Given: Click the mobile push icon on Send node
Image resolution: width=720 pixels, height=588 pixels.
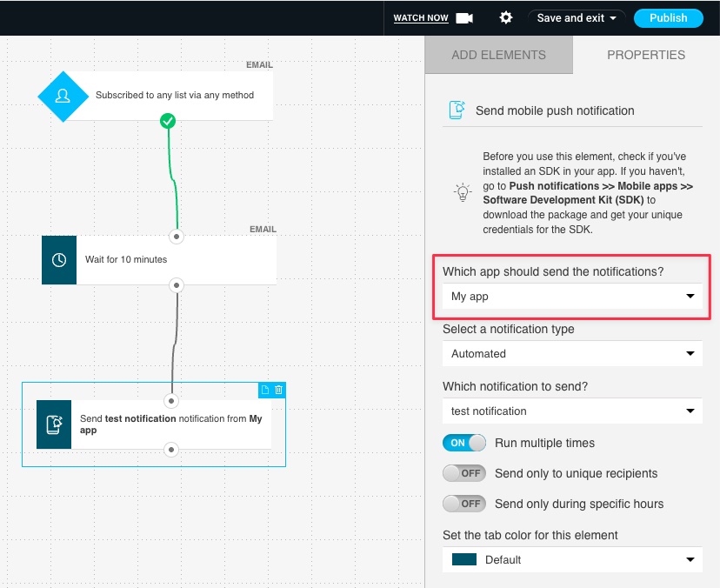Looking at the screenshot, I should 54,424.
